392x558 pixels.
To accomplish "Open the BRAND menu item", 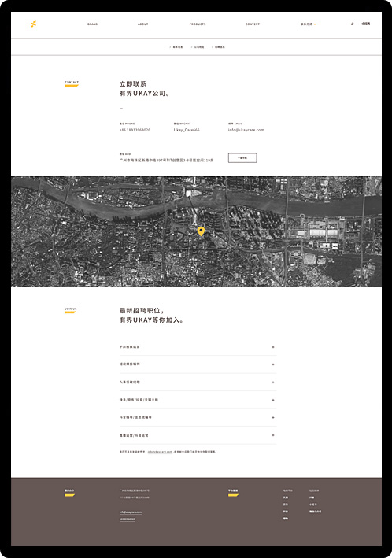I will [x=93, y=24].
